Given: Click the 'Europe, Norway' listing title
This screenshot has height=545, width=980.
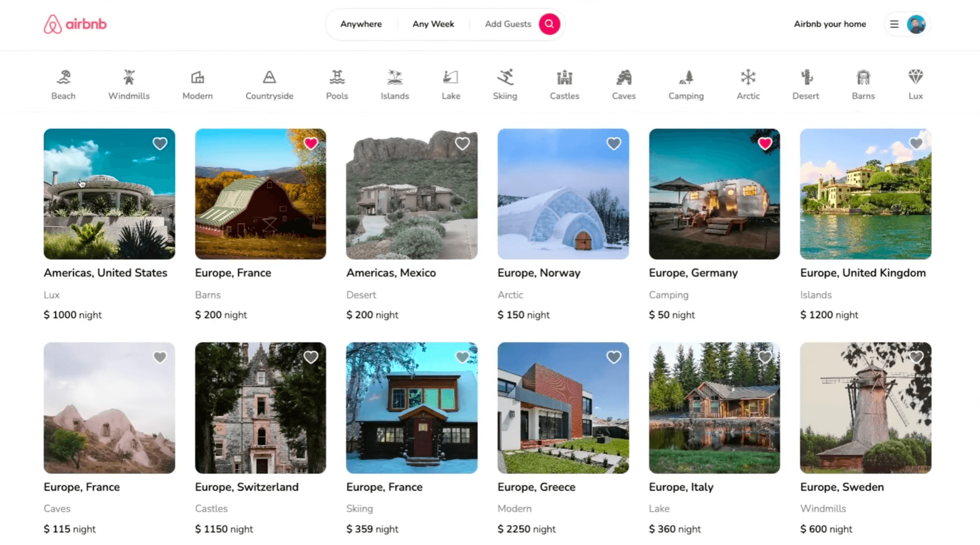Looking at the screenshot, I should tap(539, 273).
